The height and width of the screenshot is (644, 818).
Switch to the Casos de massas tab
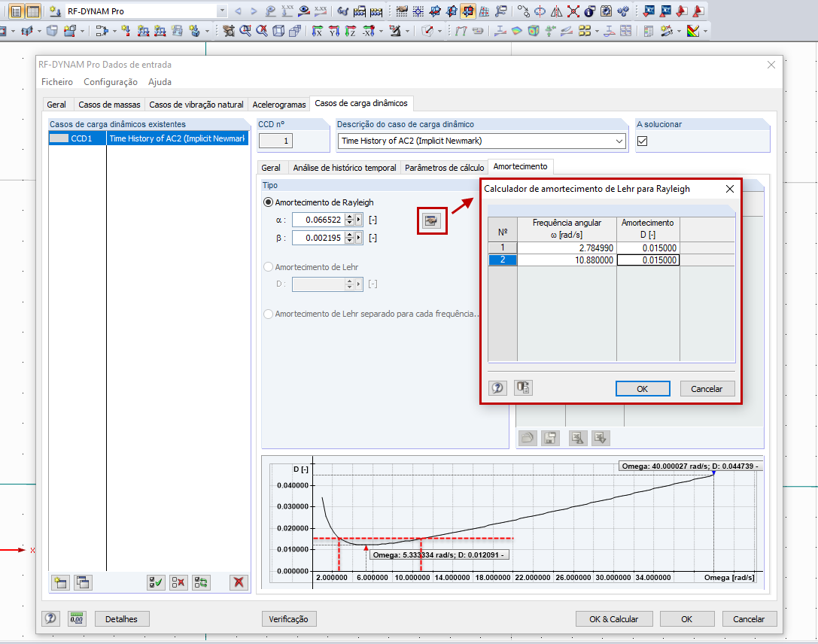pos(109,105)
